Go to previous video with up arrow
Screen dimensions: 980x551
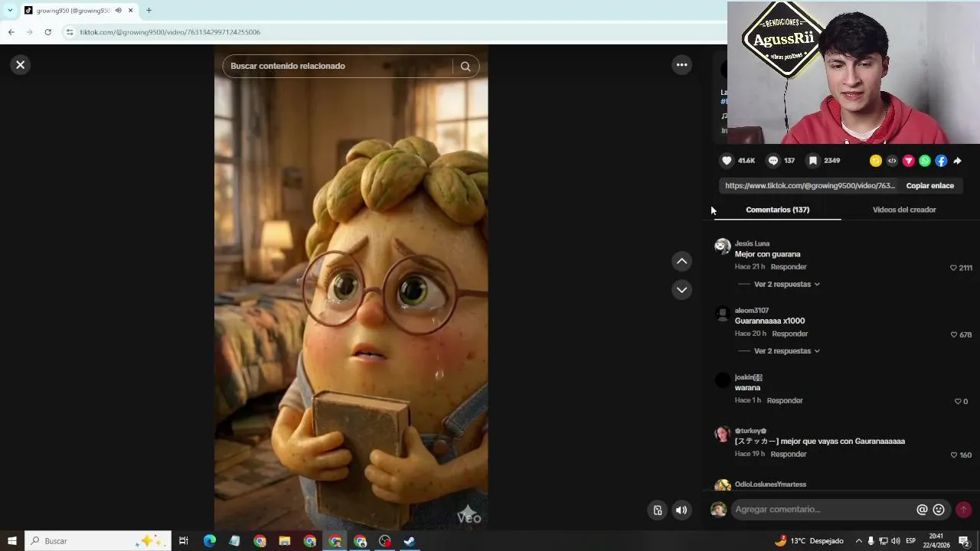[681, 262]
